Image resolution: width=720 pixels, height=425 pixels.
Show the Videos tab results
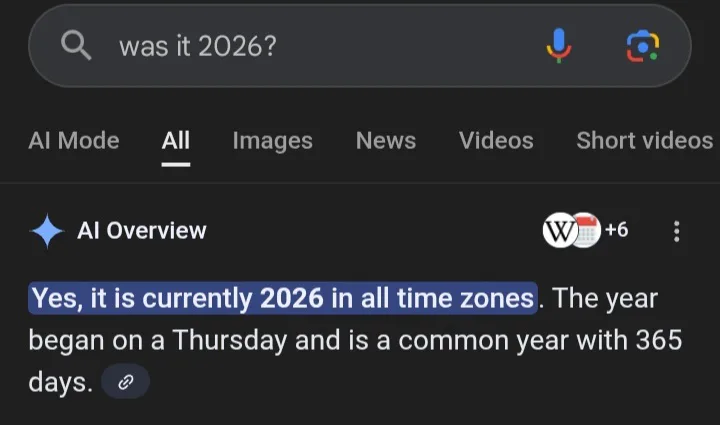click(496, 141)
